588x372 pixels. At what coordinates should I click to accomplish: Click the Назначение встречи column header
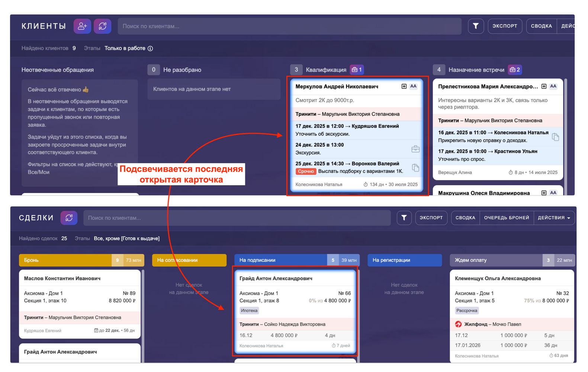click(476, 70)
